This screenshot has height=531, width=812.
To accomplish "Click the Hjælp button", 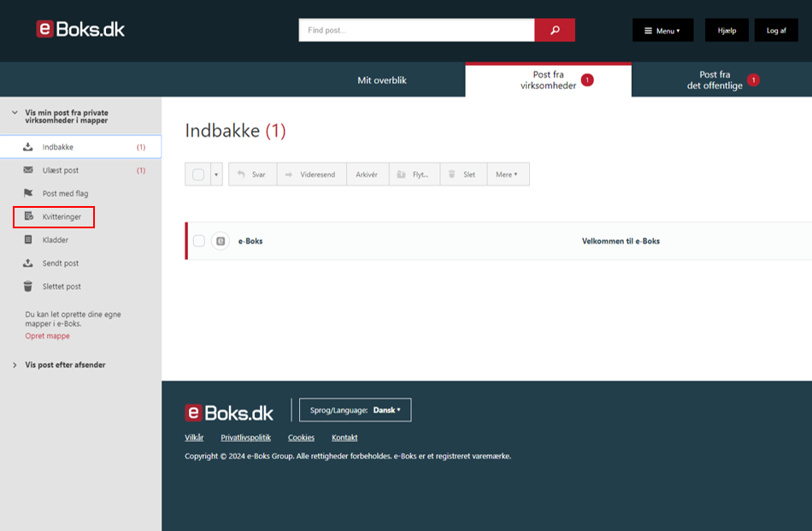I will pyautogui.click(x=727, y=31).
